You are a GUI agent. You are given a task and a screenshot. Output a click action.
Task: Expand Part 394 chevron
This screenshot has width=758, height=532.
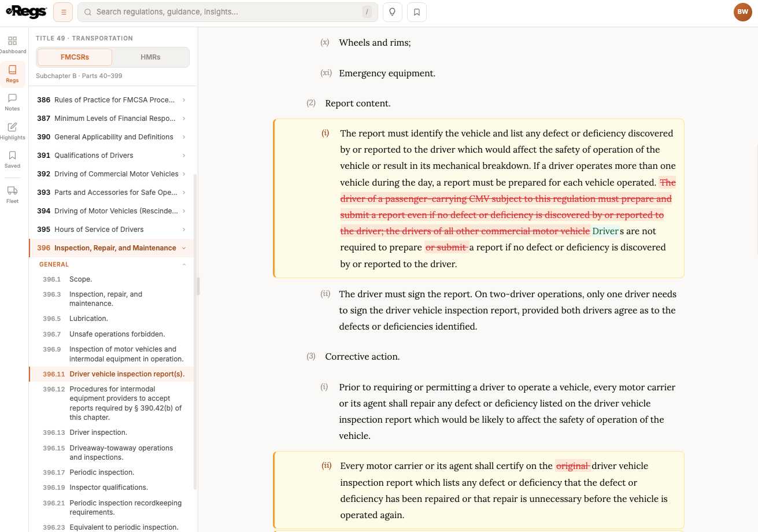[184, 211]
